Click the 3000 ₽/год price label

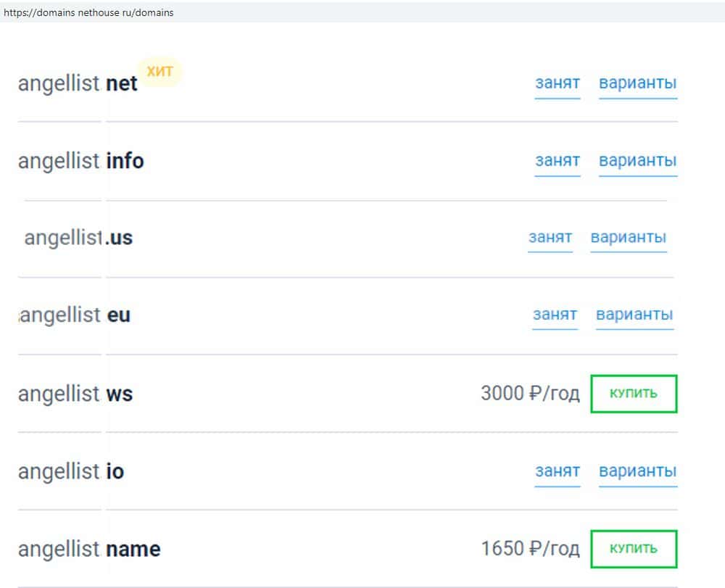point(530,394)
